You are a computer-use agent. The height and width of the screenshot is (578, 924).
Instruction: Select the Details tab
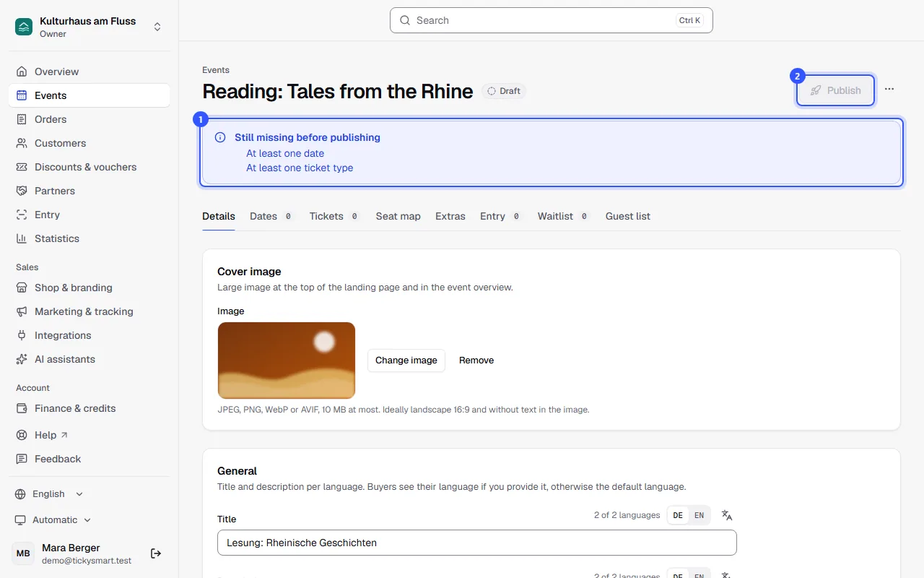(219, 216)
